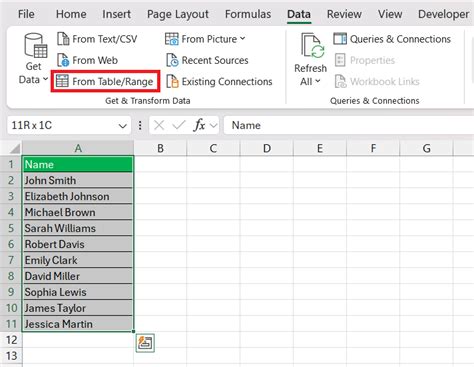Select the Data tab
This screenshot has height=367, width=474.
pos(299,14)
